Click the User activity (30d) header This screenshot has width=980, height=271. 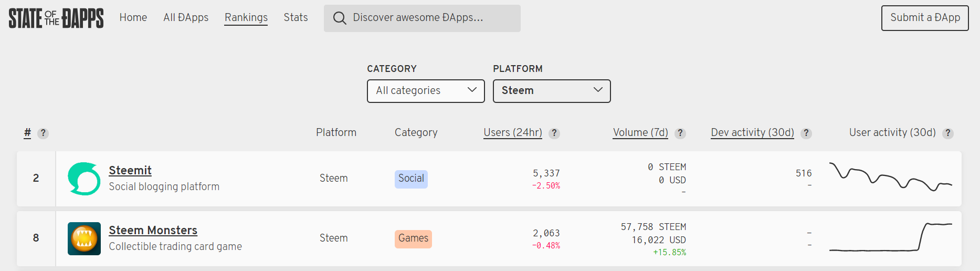tap(892, 132)
